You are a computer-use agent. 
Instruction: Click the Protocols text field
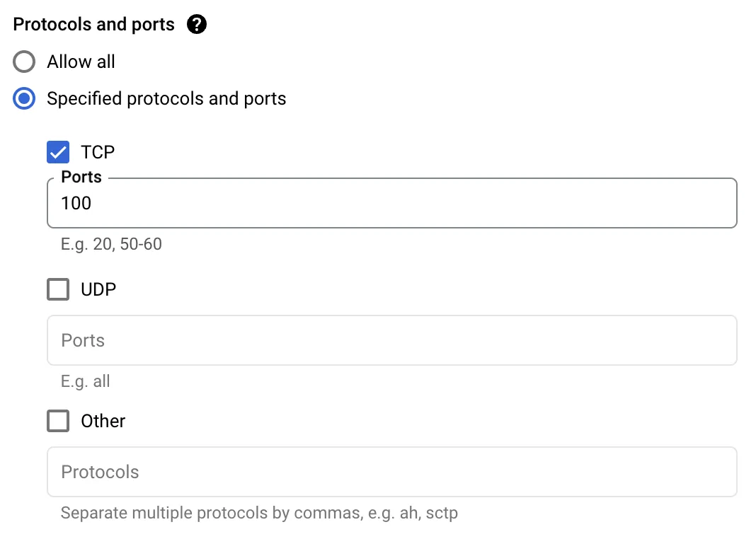pos(283,472)
